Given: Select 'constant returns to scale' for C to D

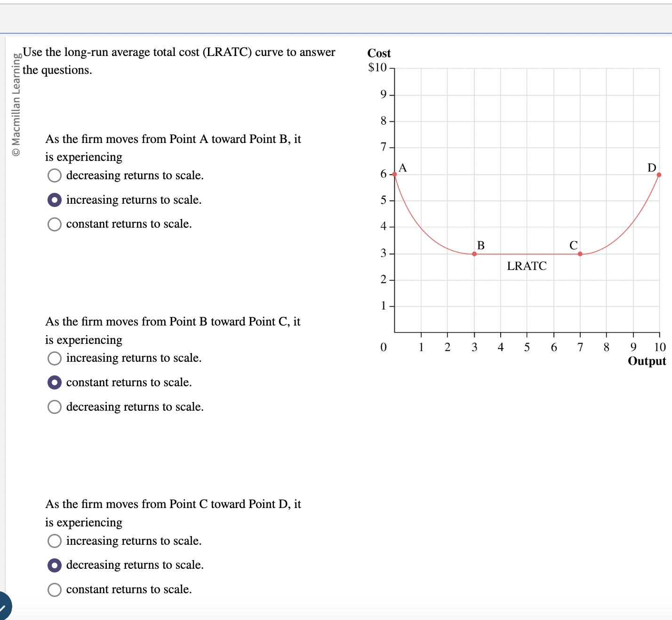Looking at the screenshot, I should click(55, 589).
